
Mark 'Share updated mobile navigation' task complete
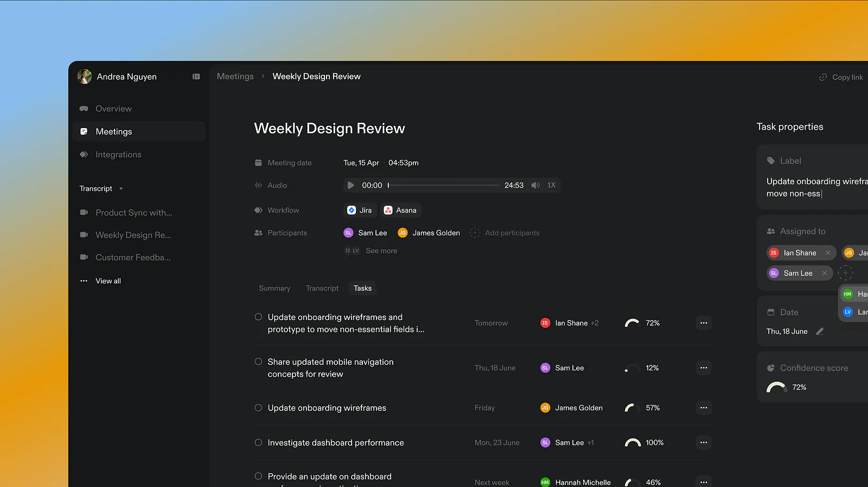(258, 362)
